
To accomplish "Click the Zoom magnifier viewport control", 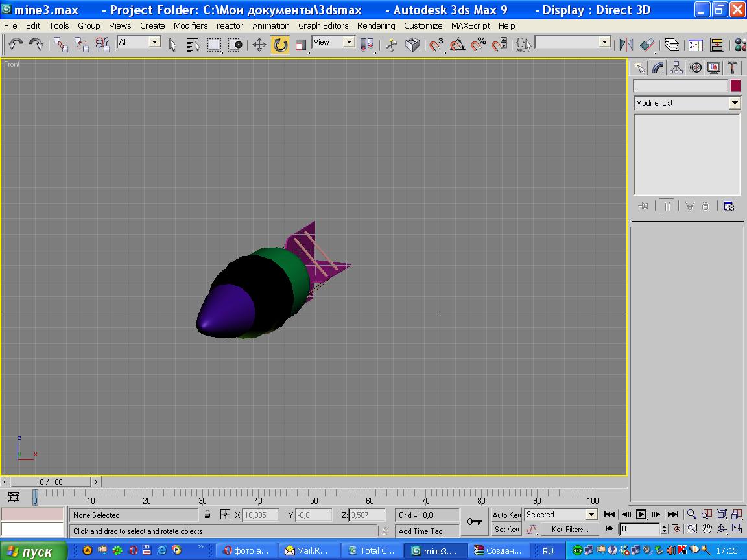I will point(692,515).
